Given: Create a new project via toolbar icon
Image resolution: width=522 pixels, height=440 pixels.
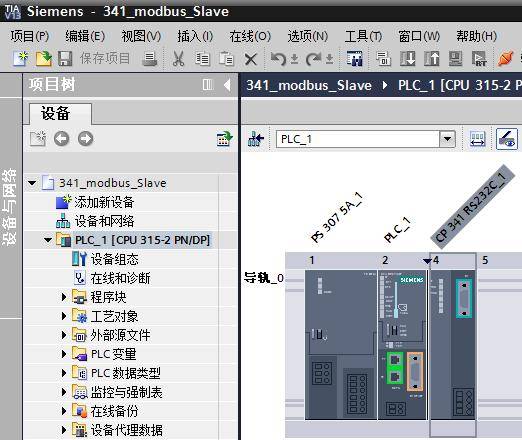Looking at the screenshot, I should [20, 59].
